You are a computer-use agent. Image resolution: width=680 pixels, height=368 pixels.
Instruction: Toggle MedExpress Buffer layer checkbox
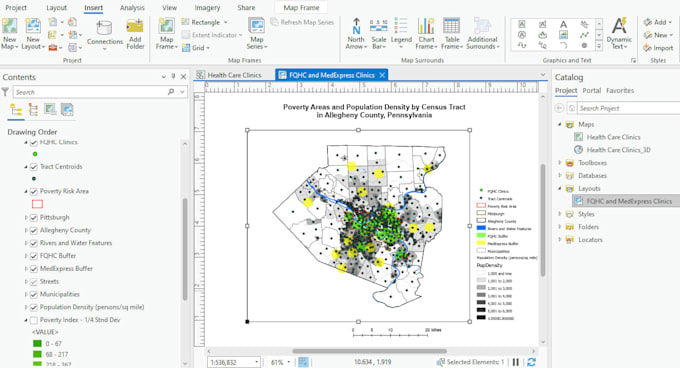(x=34, y=269)
